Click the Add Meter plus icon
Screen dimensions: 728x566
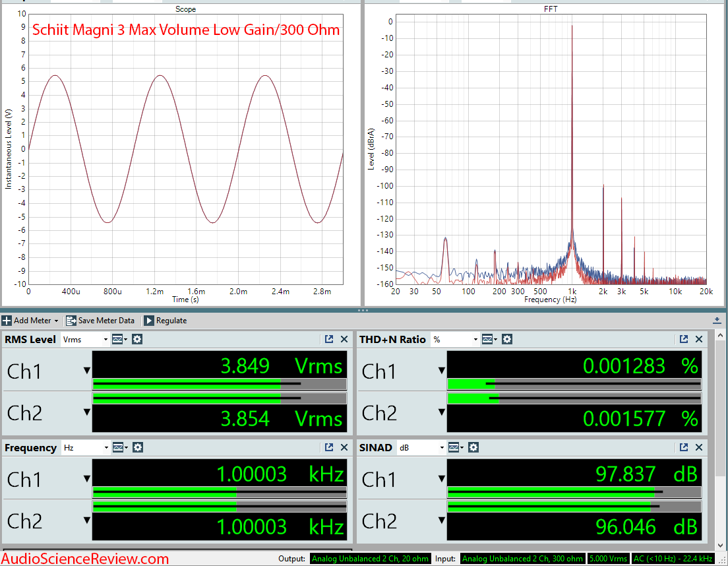[x=7, y=321]
